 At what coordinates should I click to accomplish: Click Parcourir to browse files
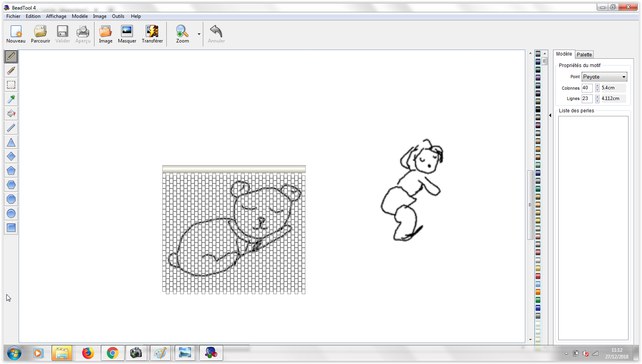coord(40,34)
